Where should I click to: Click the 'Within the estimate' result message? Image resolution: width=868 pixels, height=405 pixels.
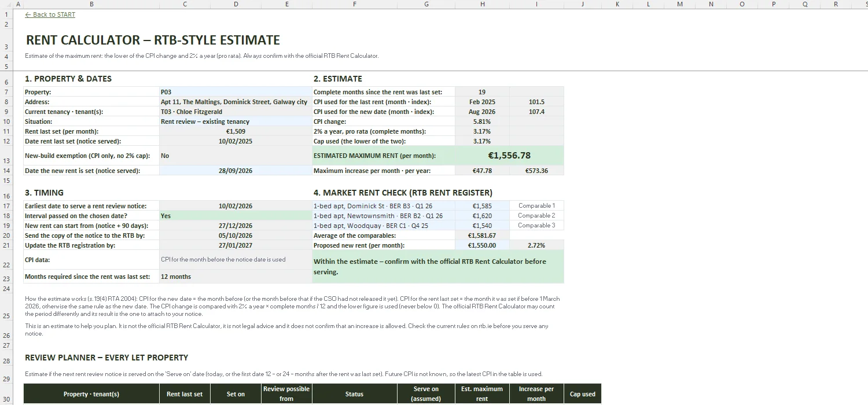438,267
